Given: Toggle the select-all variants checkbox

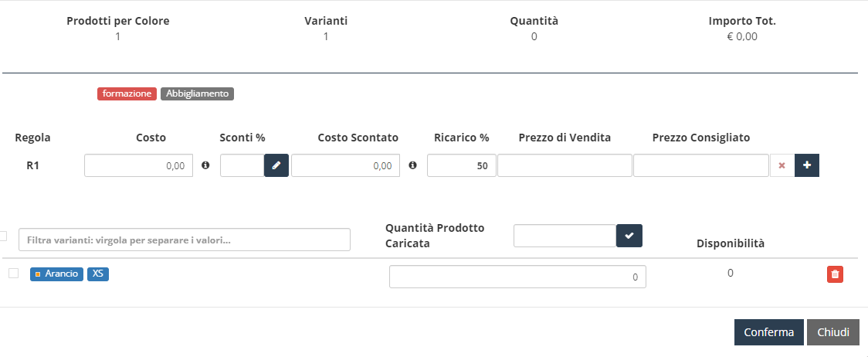Looking at the screenshot, I should (x=3, y=236).
